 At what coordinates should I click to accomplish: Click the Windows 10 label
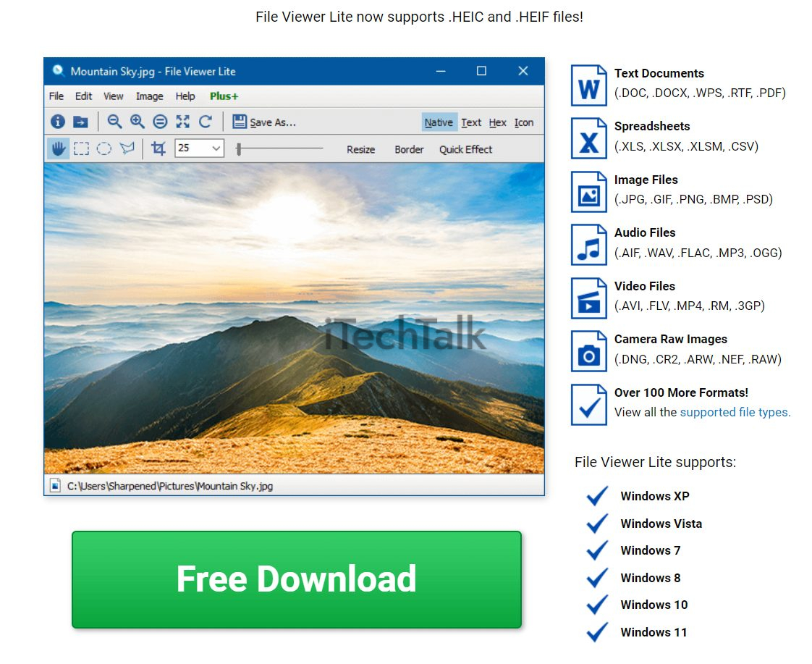pyautogui.click(x=654, y=605)
